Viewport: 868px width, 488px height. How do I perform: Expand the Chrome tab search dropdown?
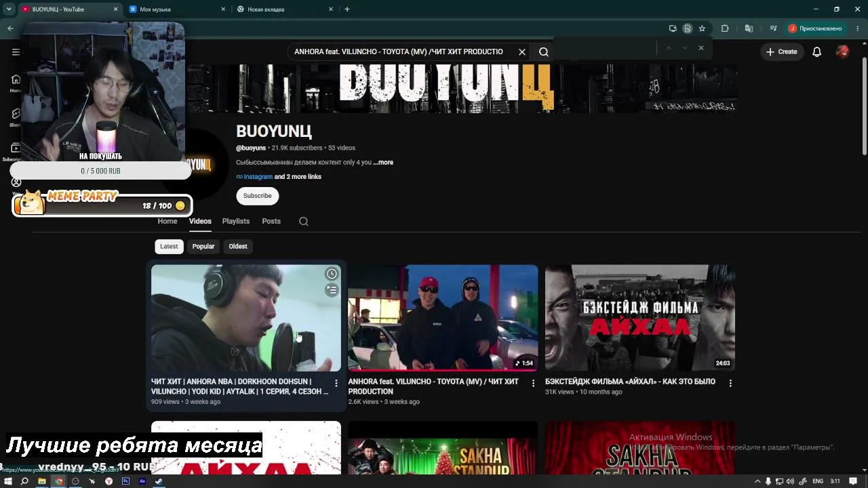click(9, 9)
